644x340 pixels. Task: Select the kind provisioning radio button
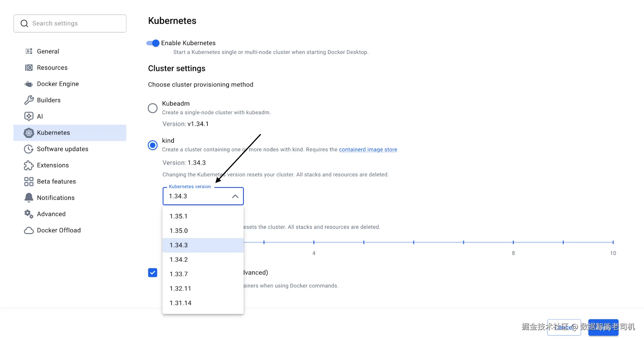[153, 145]
